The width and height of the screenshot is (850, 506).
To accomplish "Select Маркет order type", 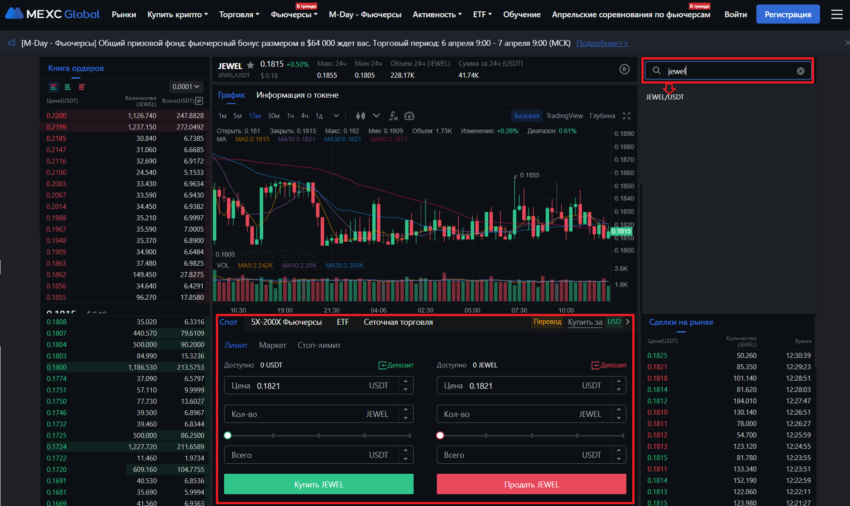I will (x=272, y=345).
